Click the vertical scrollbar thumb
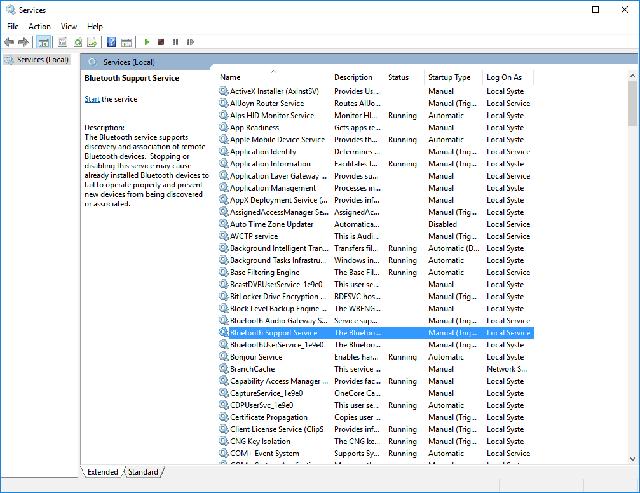The width and height of the screenshot is (640, 493). [x=632, y=103]
